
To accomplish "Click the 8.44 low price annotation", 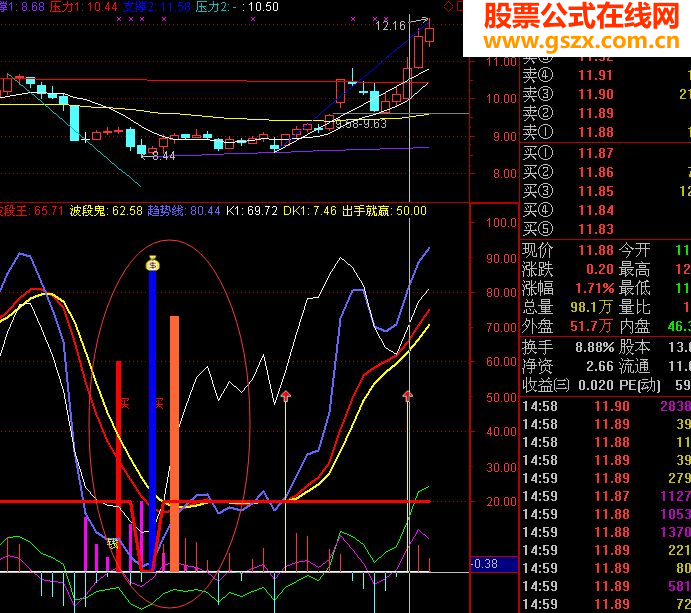I will point(163,156).
